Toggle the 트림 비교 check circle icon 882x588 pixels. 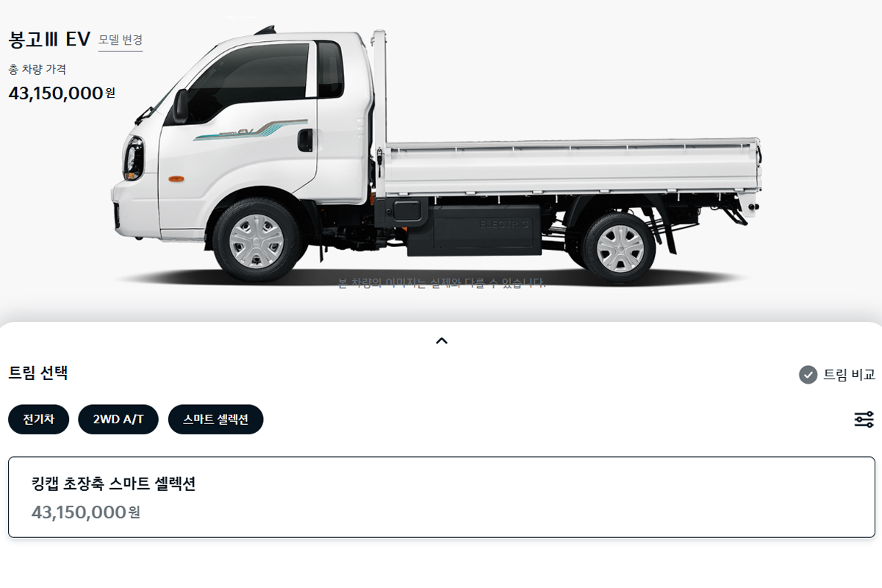pyautogui.click(x=808, y=375)
